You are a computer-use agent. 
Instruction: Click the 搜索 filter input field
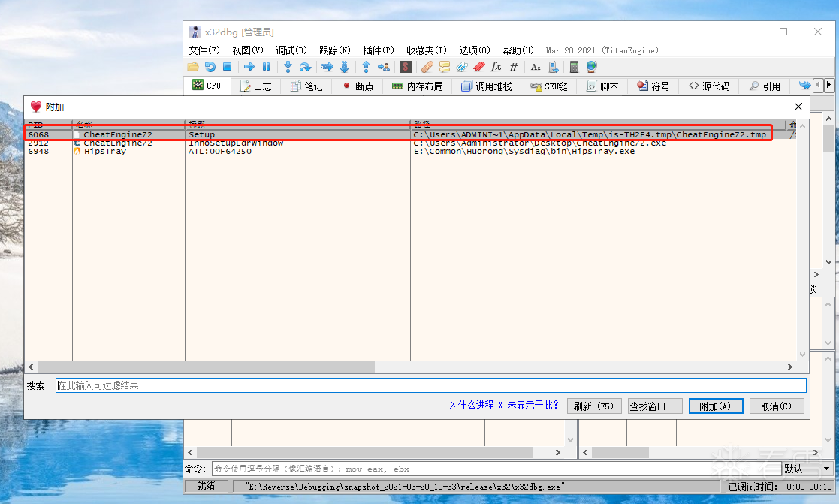tap(430, 385)
